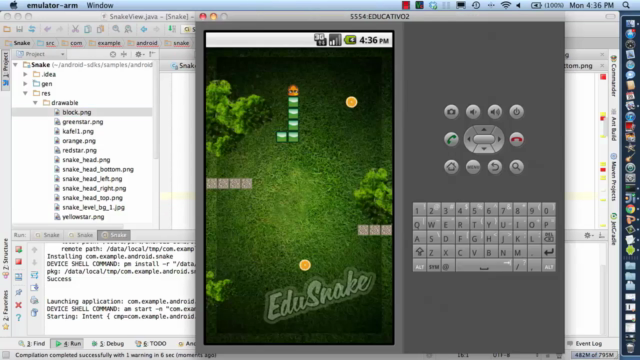640x360 pixels.
Task: Click memory indicator 482M of 795M
Action: tap(594, 355)
